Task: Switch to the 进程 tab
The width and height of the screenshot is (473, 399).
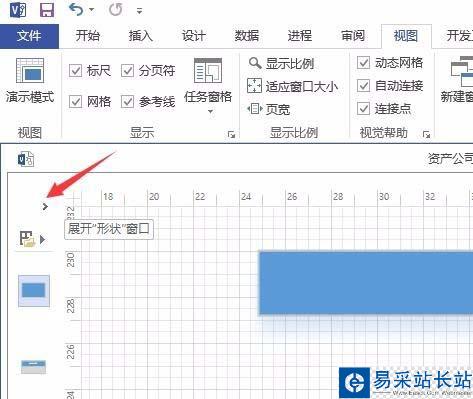Action: [x=300, y=36]
